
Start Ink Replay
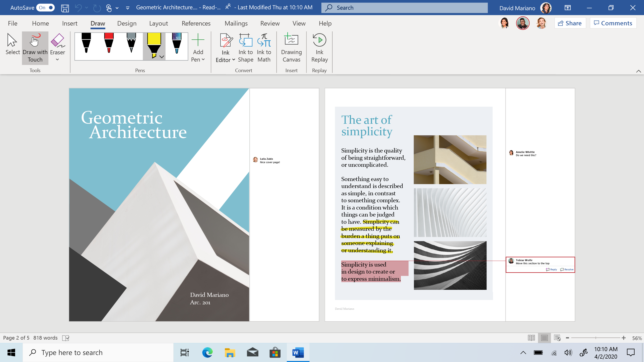coord(319,48)
